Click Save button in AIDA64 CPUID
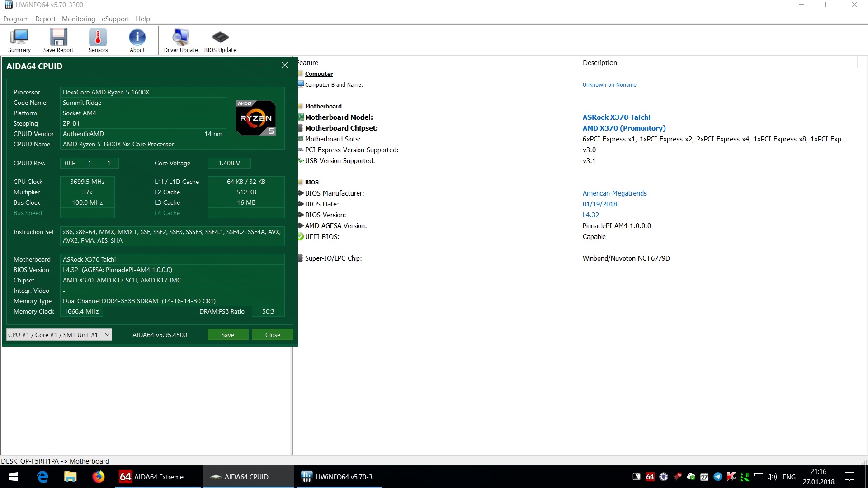Viewport: 868px width, 488px height. (228, 335)
